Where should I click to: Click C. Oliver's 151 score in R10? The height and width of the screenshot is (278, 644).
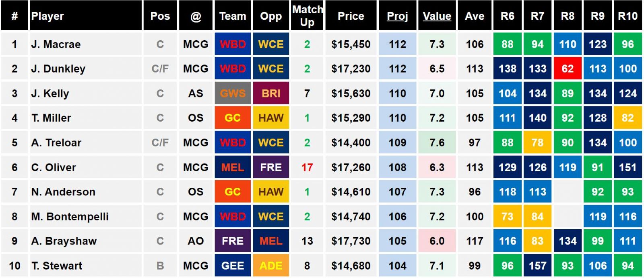pyautogui.click(x=627, y=167)
